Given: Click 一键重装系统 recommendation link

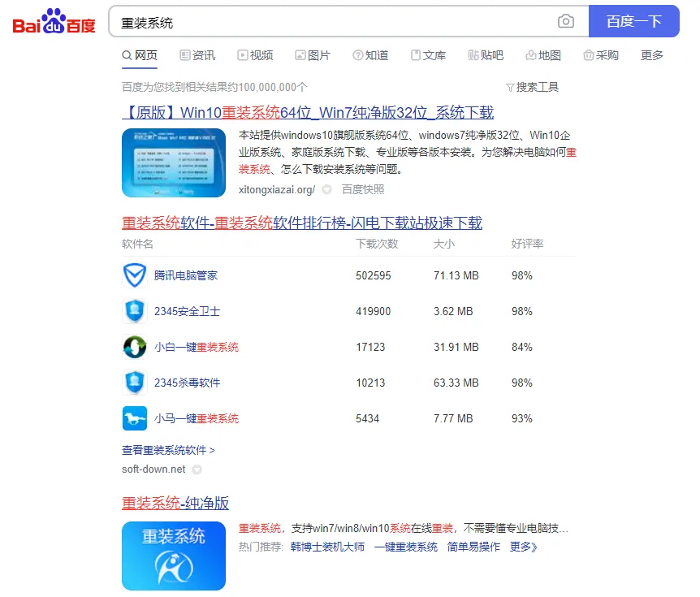Looking at the screenshot, I should pos(406,547).
